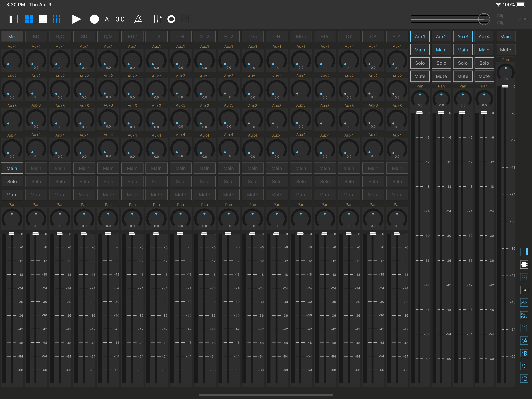Select the OH channel tab
The image size is (532, 399).
(x=277, y=37)
